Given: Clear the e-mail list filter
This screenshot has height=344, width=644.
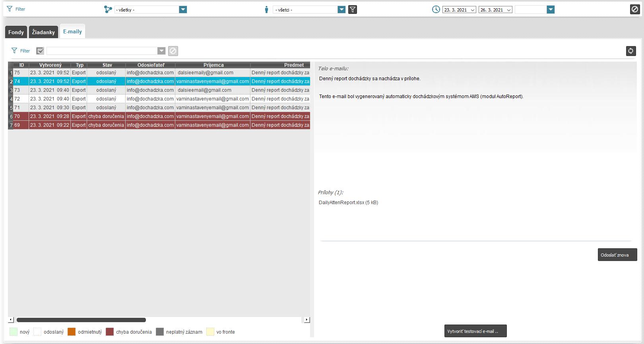Looking at the screenshot, I should tap(173, 51).
